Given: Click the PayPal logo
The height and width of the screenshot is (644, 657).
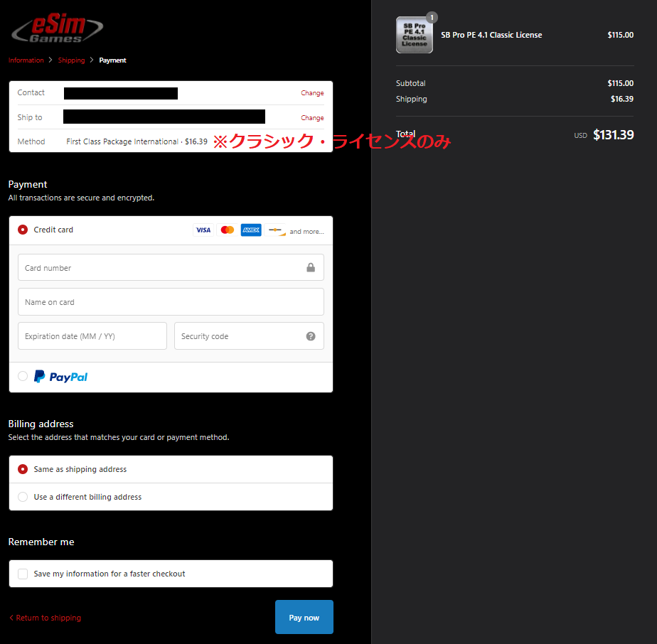Looking at the screenshot, I should click(x=60, y=377).
